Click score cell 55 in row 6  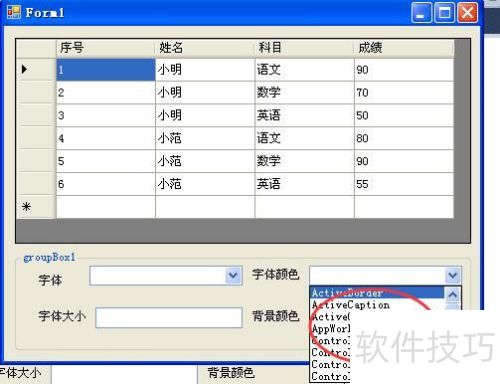point(404,184)
